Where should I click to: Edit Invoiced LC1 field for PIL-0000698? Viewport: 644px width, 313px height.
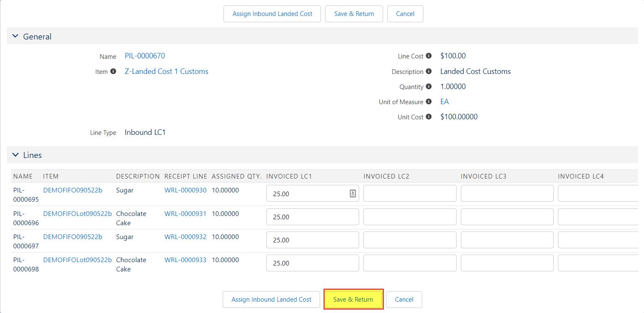tap(313, 263)
